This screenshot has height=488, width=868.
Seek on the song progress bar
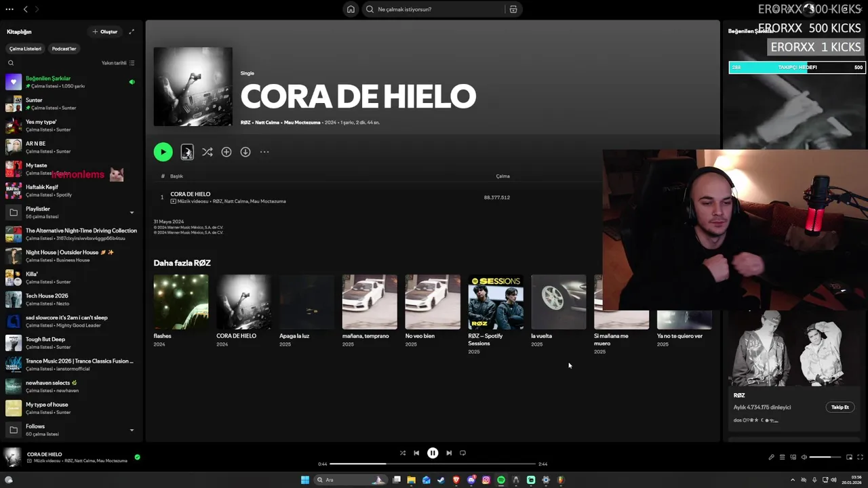(433, 464)
